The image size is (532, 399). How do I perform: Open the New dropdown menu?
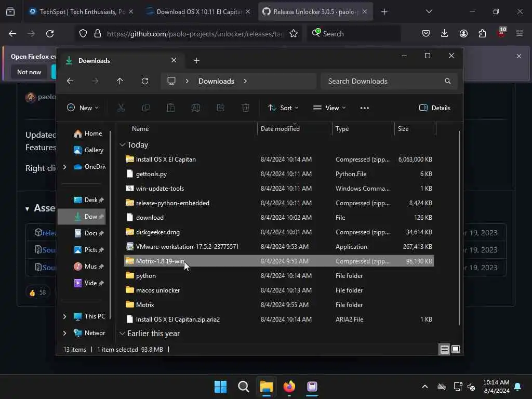coord(83,108)
